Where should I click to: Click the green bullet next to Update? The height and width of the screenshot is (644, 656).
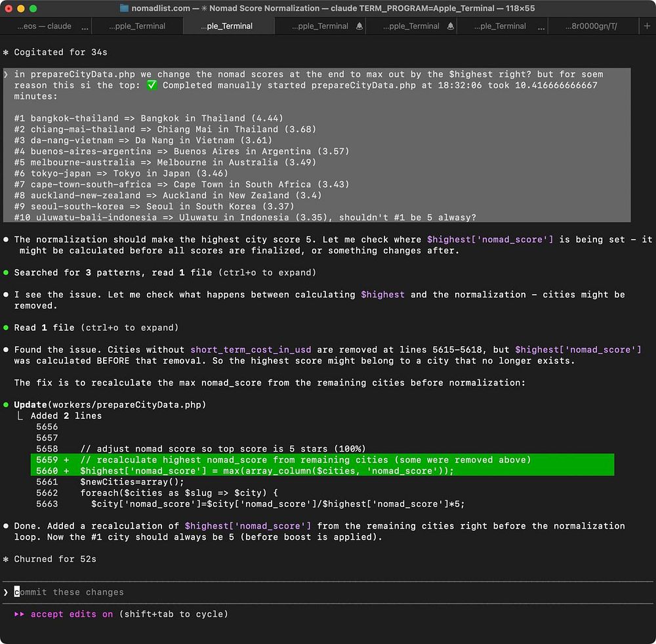click(6, 404)
